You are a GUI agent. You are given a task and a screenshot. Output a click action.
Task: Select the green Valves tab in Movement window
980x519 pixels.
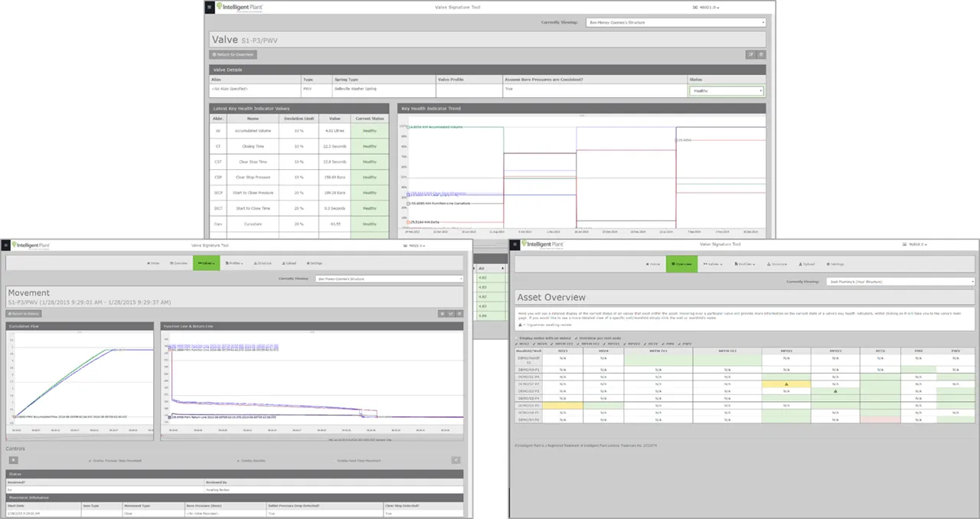pos(206,263)
